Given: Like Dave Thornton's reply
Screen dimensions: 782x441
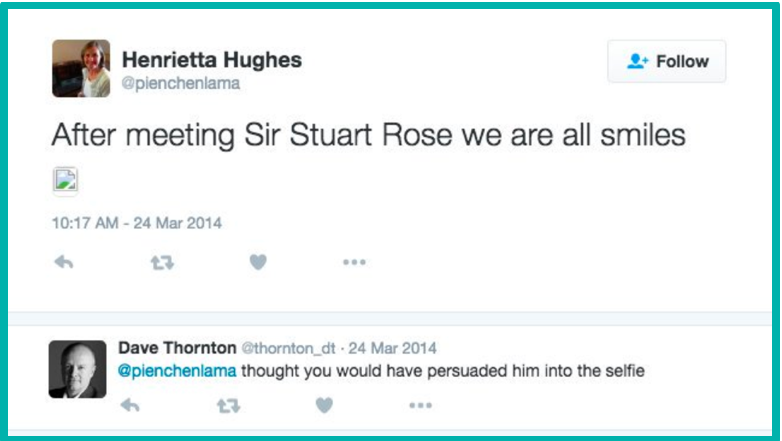Looking at the screenshot, I should [x=323, y=405].
